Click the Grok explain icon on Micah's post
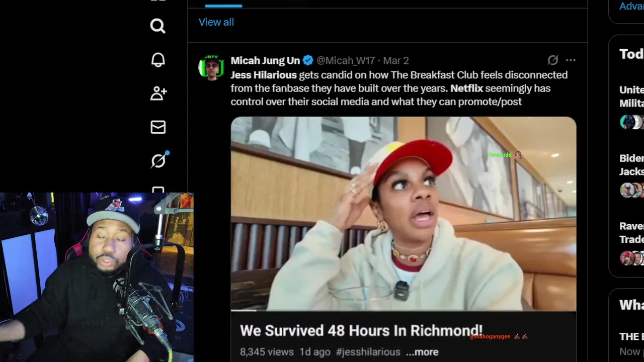The image size is (644, 362). [x=553, y=60]
